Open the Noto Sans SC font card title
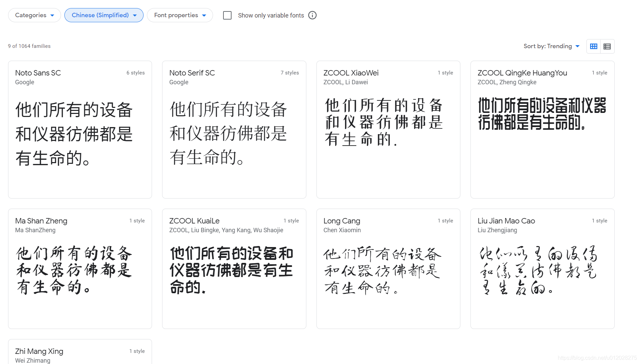 [38, 73]
